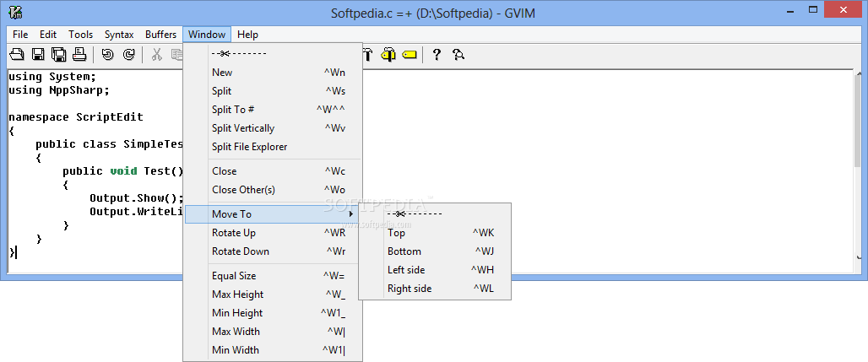Choose Max Height entry
The height and width of the screenshot is (362, 868).
pos(273,294)
